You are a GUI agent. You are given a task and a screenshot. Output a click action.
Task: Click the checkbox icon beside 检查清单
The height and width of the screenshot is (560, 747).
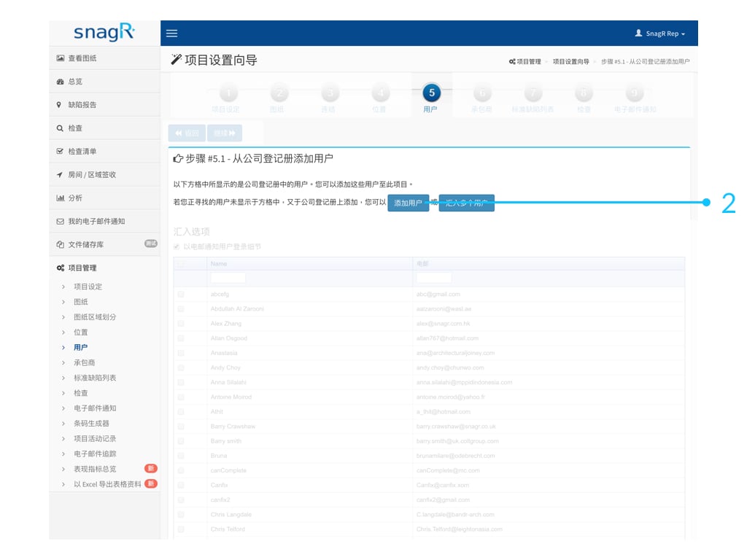tap(60, 151)
